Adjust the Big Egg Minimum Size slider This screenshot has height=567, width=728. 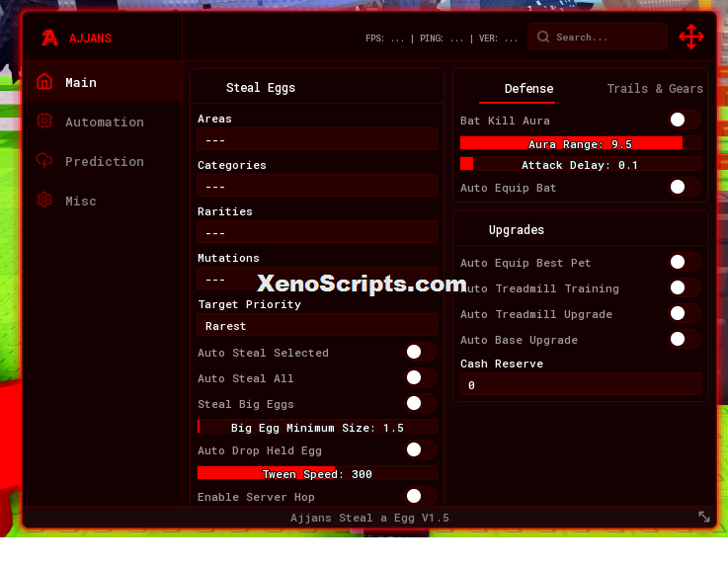[x=317, y=427]
